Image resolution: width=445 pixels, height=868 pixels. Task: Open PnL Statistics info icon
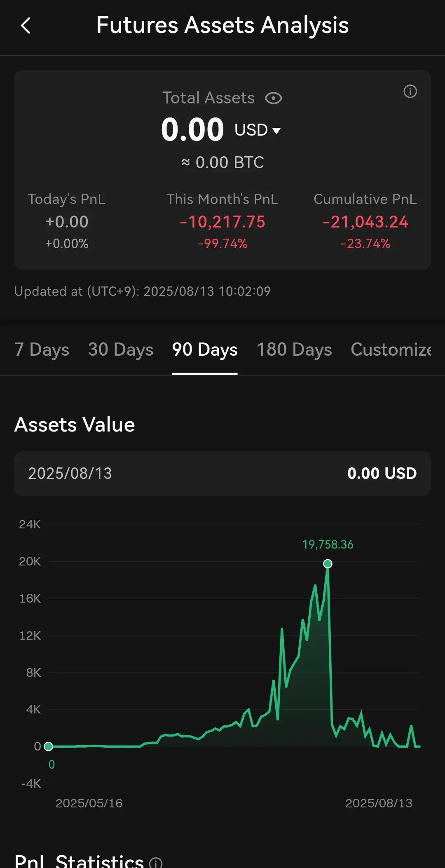pyautogui.click(x=156, y=862)
